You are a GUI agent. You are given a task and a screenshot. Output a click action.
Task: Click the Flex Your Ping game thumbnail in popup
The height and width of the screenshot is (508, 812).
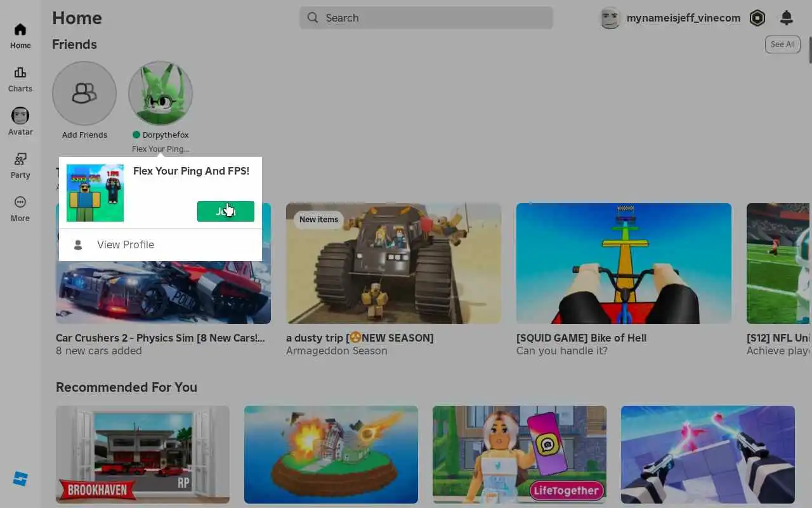[x=95, y=193]
